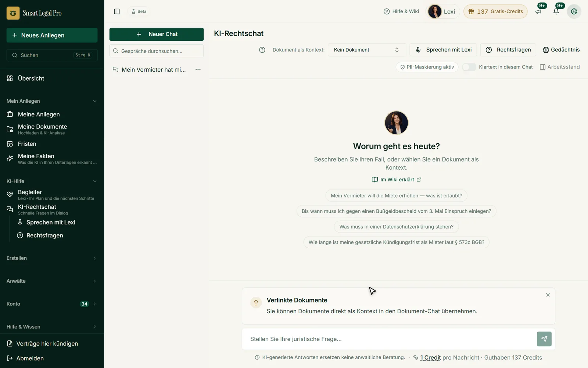Viewport: 588px width, 368px height.
Task: Expand the Anwälte section
Action: (52, 281)
